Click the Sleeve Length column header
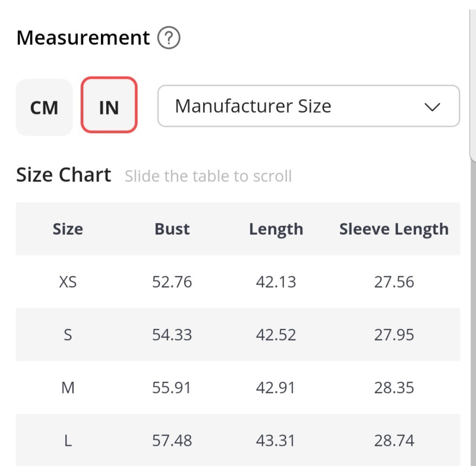Screen dimensions: 476x476 pos(394,229)
